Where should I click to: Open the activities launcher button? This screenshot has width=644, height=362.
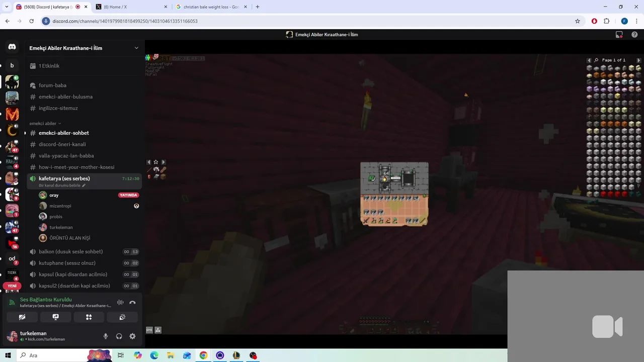pyautogui.click(x=89, y=317)
